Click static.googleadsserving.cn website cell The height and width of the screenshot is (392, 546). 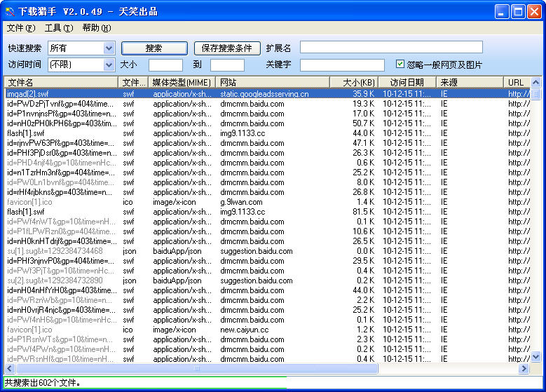(x=264, y=94)
